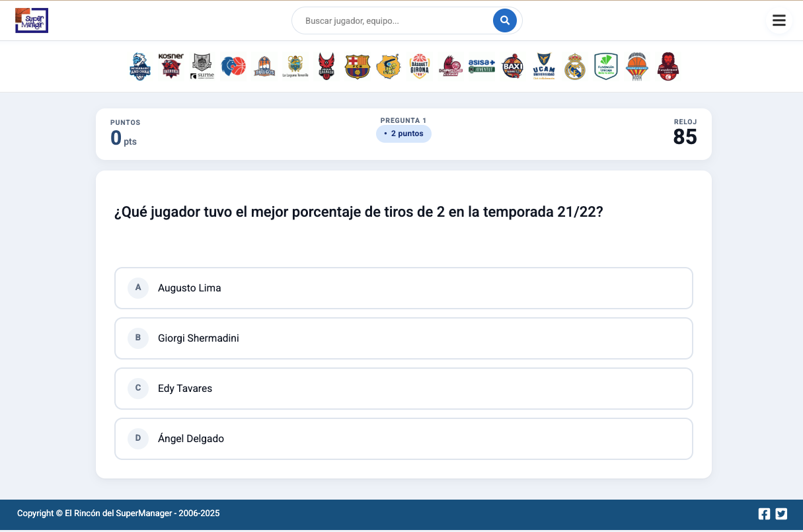803x532 pixels.
Task: Pick answer C, Edy Tavares
Action: click(x=404, y=389)
